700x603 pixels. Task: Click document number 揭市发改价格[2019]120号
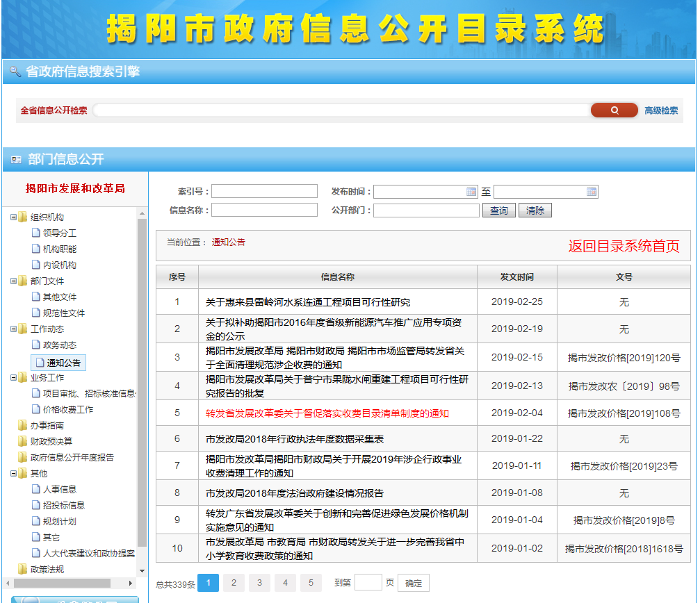click(x=624, y=358)
